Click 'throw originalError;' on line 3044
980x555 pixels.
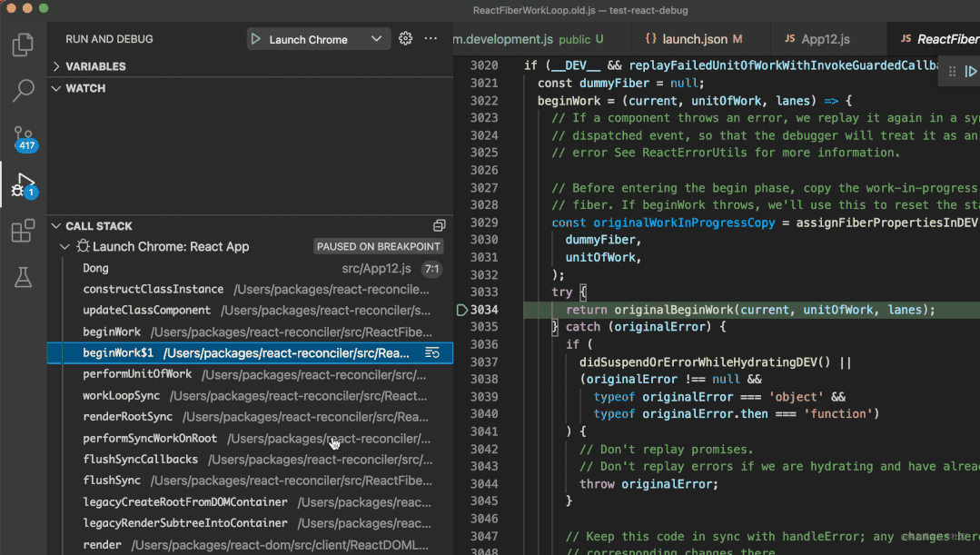click(x=648, y=484)
